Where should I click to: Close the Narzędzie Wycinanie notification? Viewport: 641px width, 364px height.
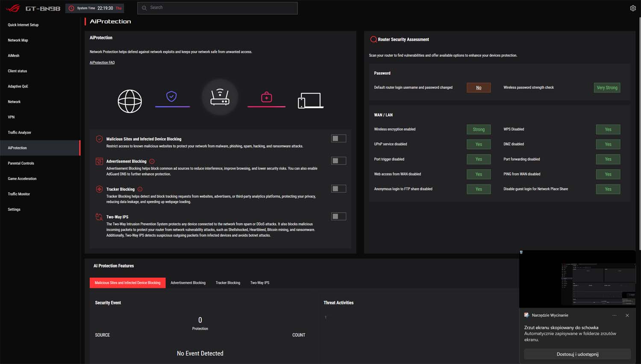click(627, 315)
